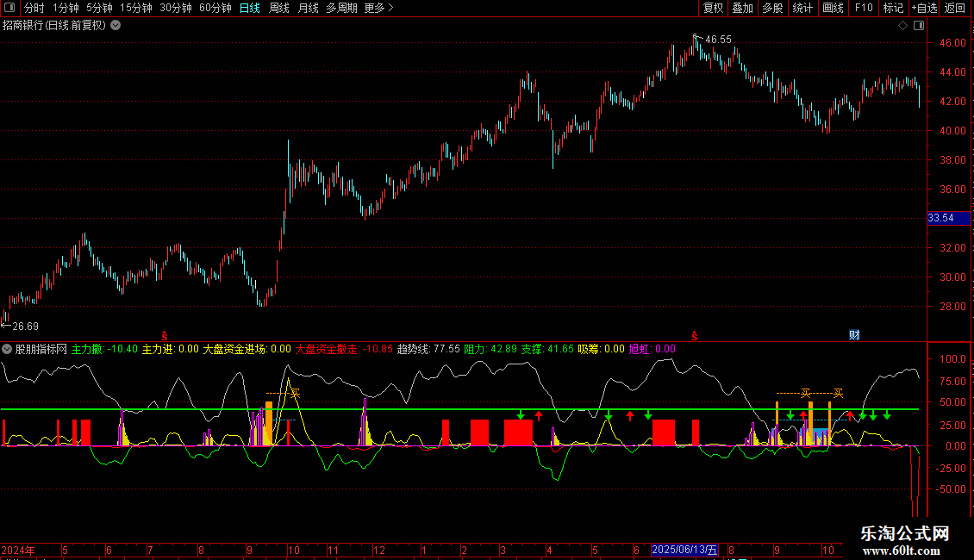974x560 pixels.
Task: Click 返回 to go back
Action: 955,8
